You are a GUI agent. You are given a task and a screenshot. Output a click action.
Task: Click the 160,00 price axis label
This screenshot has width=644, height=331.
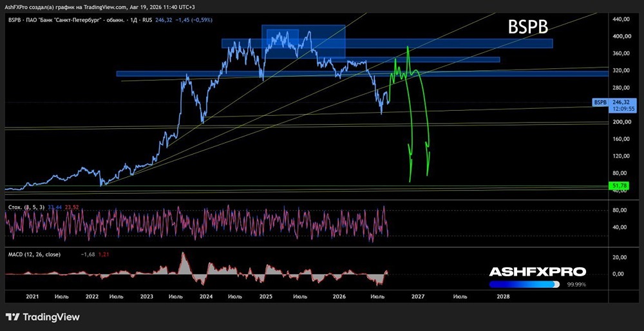point(620,139)
